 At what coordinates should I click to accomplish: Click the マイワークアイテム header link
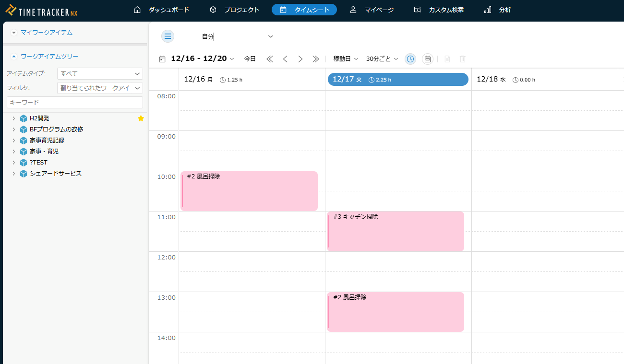click(47, 33)
